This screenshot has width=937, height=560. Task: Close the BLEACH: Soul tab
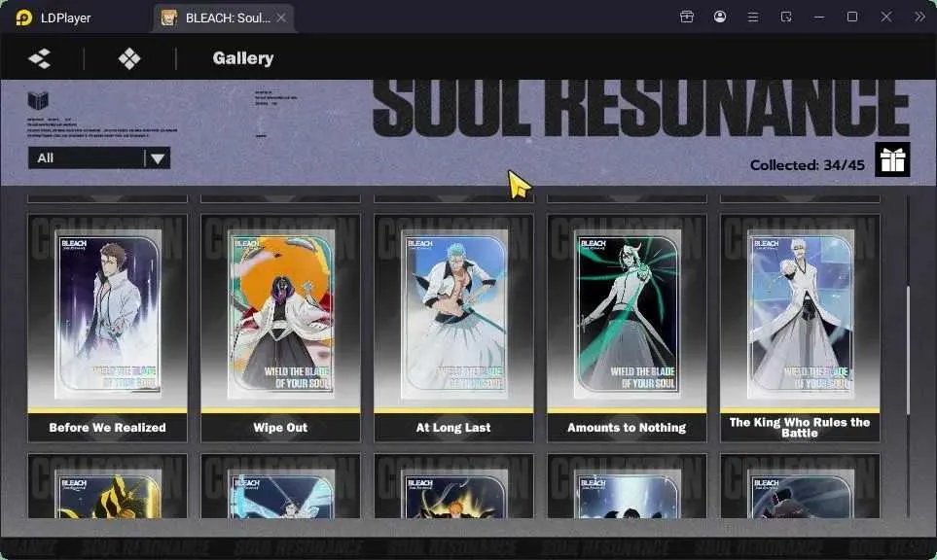[281, 17]
